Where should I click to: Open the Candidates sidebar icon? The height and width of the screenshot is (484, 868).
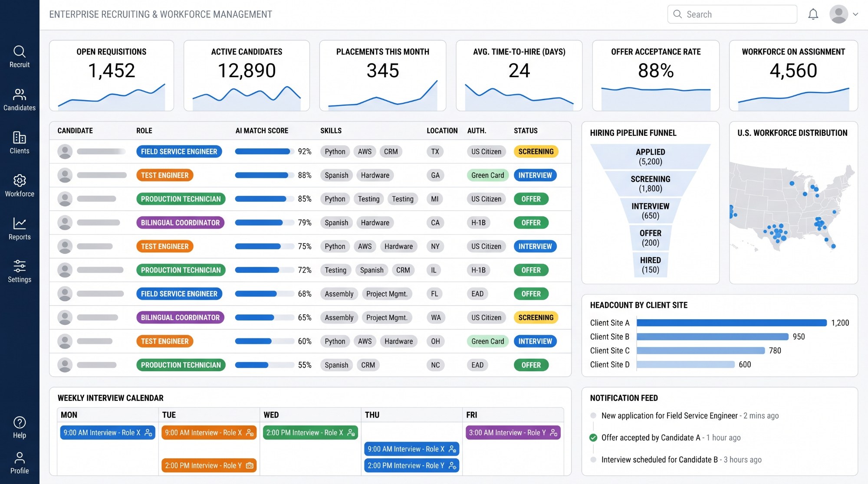[x=20, y=95]
